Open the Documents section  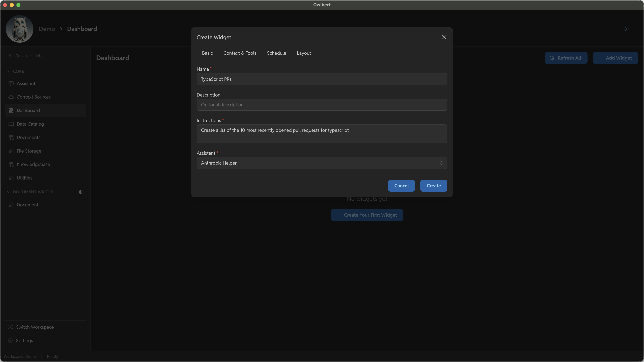click(28, 137)
